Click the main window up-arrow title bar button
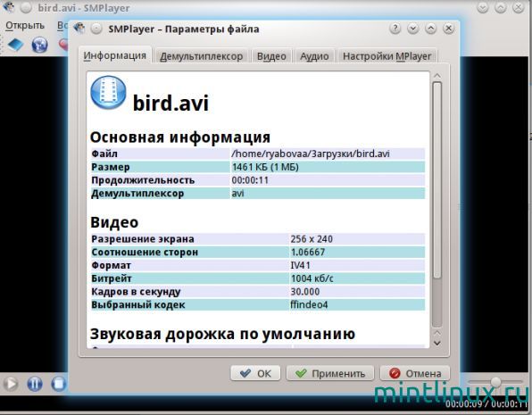The height and width of the screenshot is (415, 532). (501, 7)
